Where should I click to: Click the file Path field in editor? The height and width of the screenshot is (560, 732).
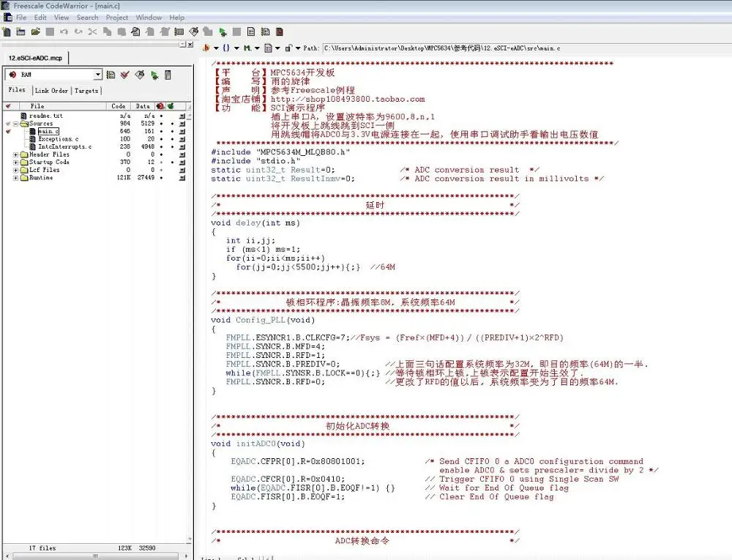point(439,48)
